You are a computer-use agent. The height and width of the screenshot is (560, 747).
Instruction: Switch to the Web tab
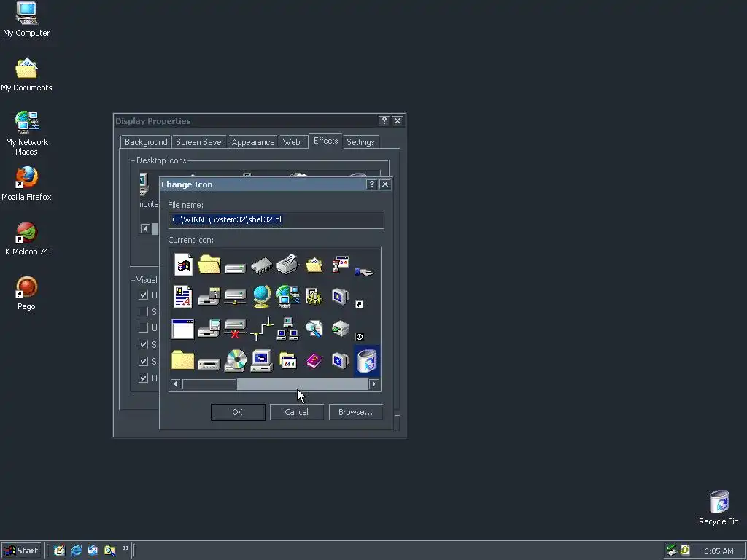click(292, 142)
